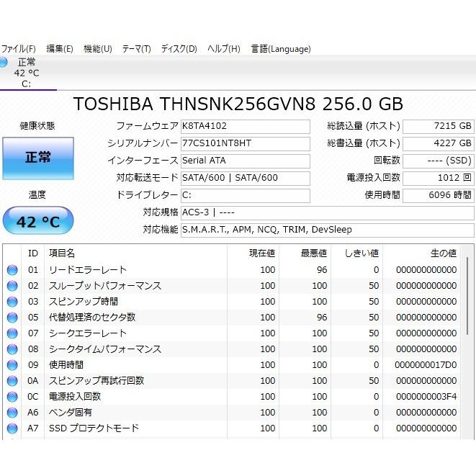The height and width of the screenshot is (476, 476).
Task: Select the シークエラーレート attribute name
Action: pos(88,333)
